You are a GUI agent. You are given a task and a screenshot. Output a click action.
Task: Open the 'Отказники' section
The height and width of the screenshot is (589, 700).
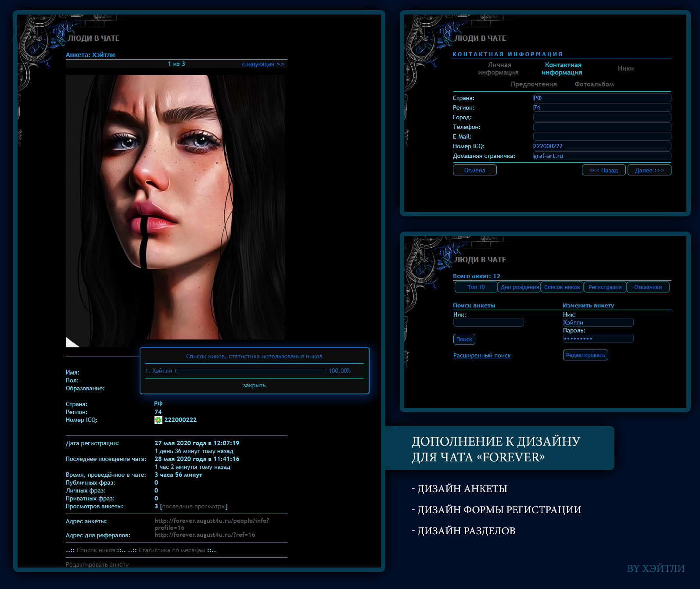pyautogui.click(x=648, y=287)
